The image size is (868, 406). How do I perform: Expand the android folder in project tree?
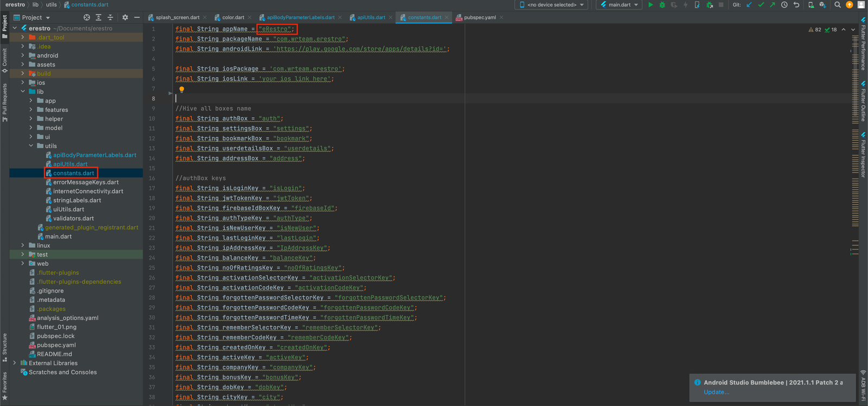(x=23, y=55)
